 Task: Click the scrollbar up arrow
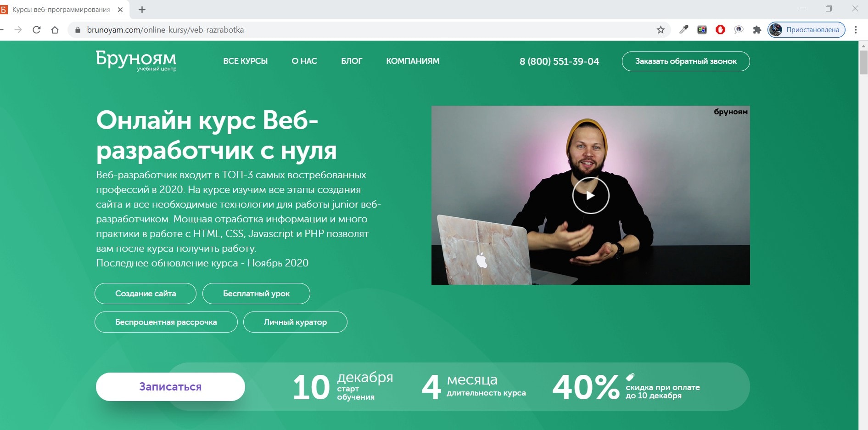863,45
